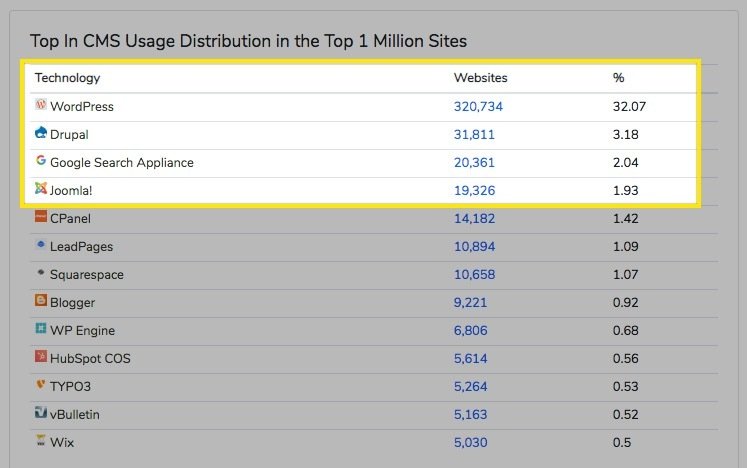The image size is (747, 468).
Task: Open the 10,894 LeadPages websites link
Action: coord(474,246)
